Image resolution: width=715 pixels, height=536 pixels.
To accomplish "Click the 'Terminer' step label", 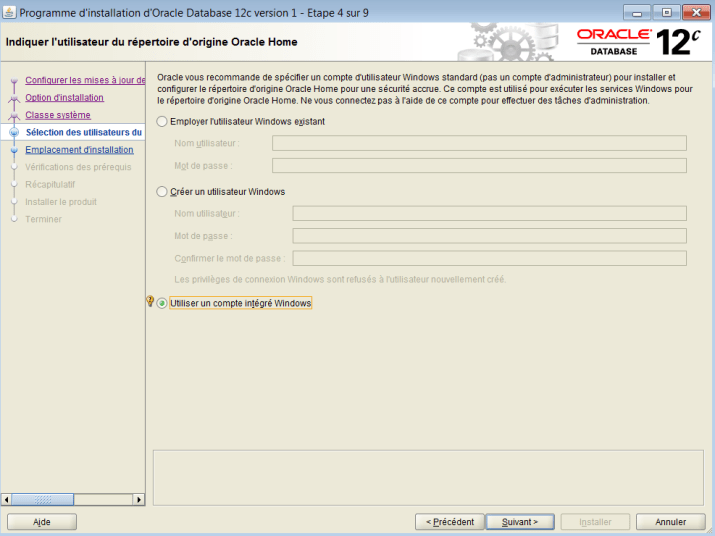I will click(43, 219).
